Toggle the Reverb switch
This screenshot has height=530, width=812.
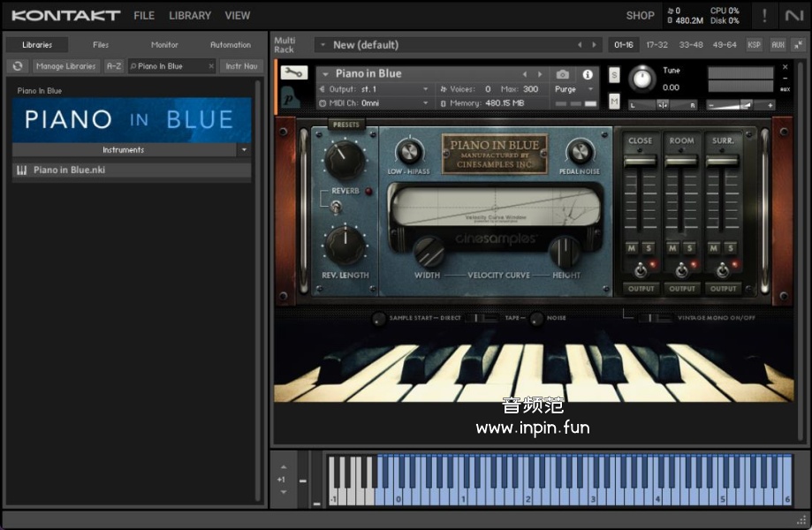pos(336,207)
